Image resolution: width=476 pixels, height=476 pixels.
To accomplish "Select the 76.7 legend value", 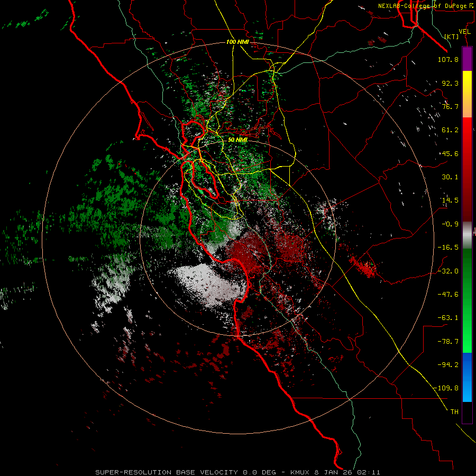I will 450,106.
